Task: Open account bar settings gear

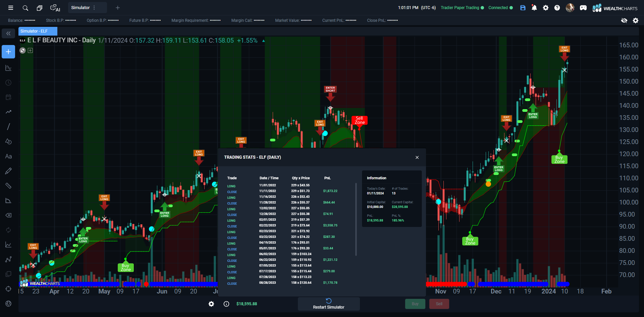Action: 635,20
